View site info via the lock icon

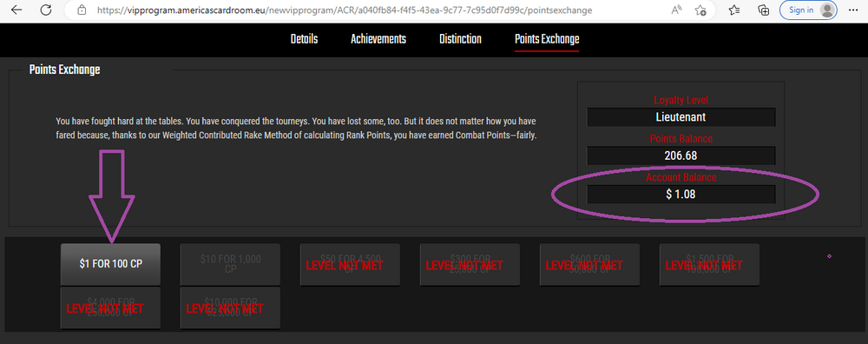[82, 10]
